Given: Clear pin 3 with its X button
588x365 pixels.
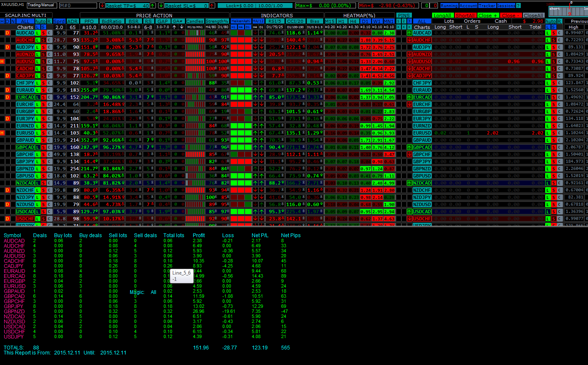Looking at the screenshot, I should (410, 27).
